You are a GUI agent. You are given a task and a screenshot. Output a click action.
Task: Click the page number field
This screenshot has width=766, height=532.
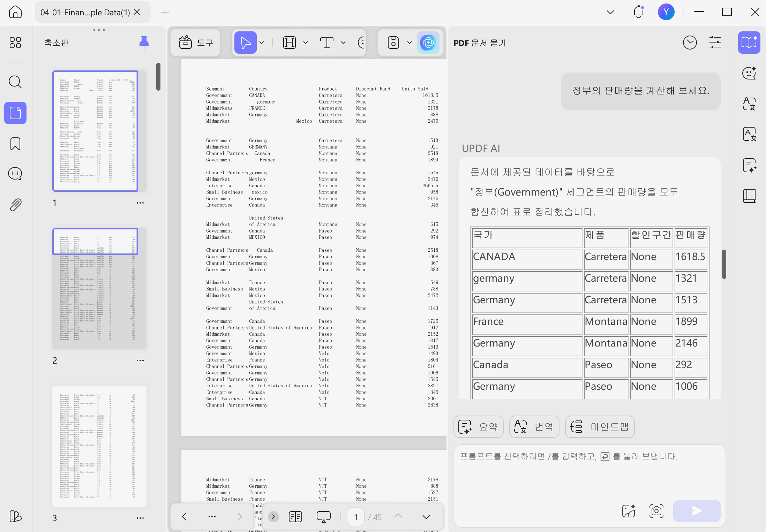point(356,517)
